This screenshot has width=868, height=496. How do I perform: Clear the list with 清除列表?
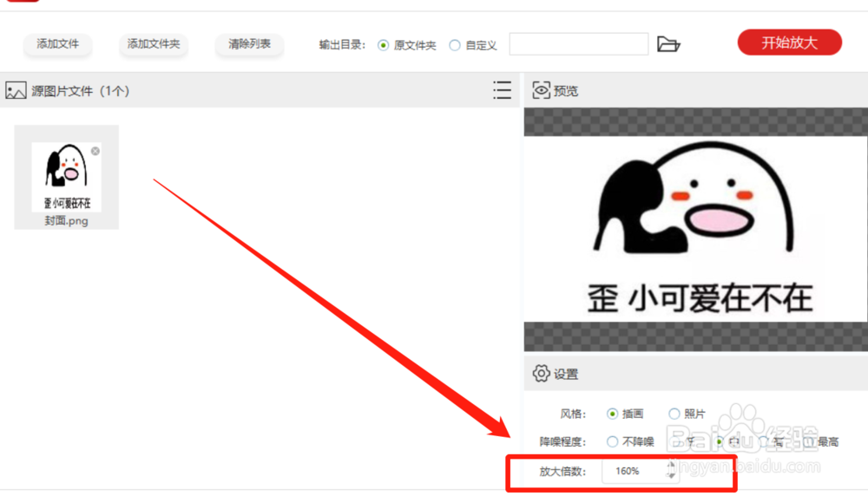click(x=249, y=44)
